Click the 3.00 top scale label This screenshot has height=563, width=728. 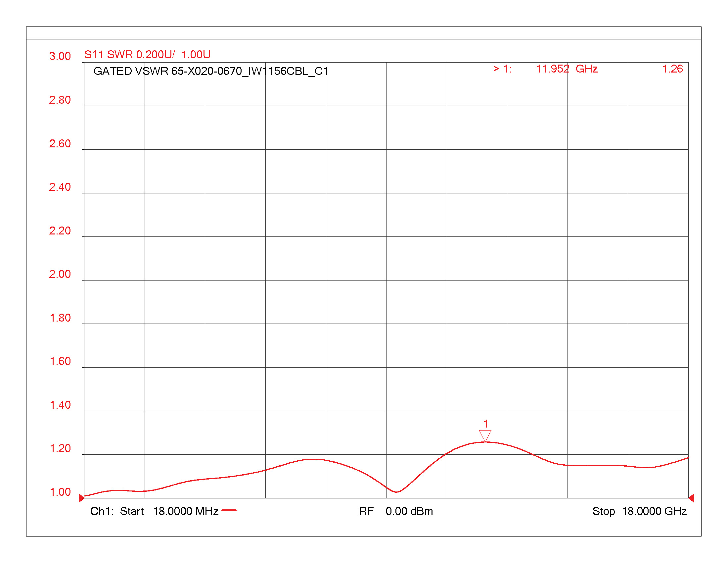click(x=60, y=56)
